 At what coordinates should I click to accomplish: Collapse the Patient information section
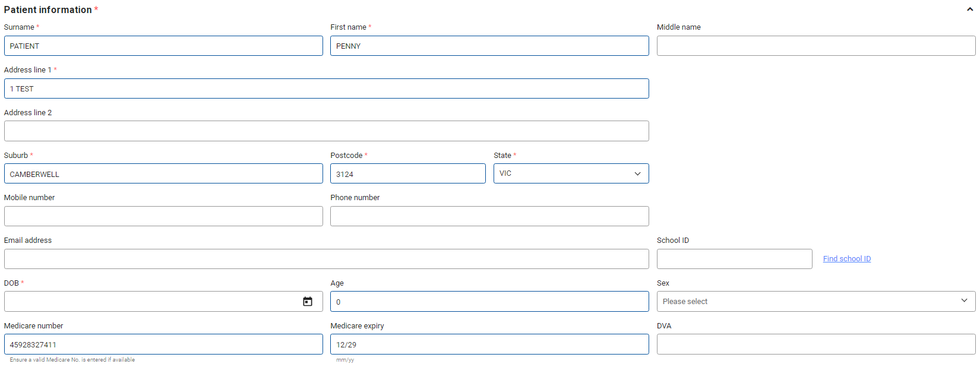click(969, 10)
